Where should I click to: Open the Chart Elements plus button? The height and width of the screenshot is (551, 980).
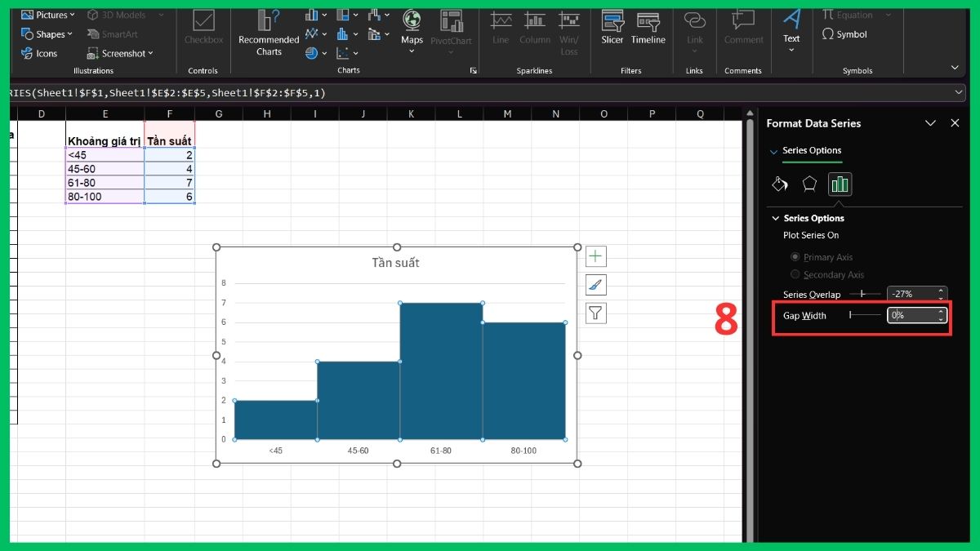click(595, 256)
